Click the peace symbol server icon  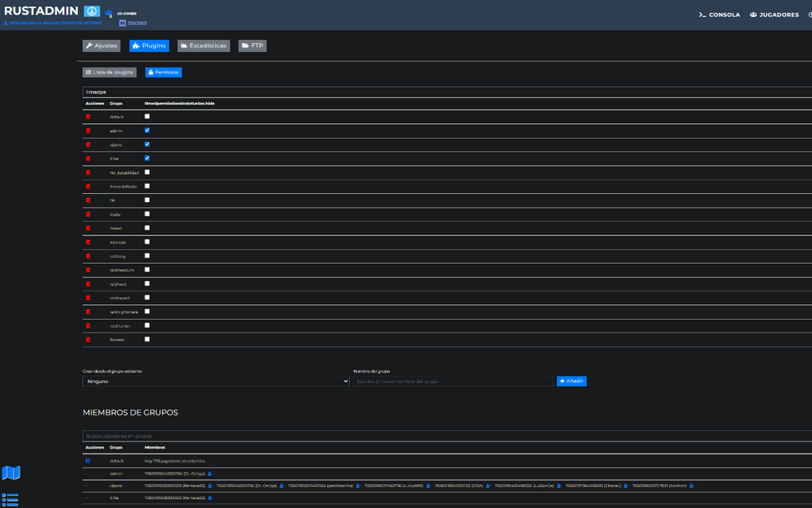coord(92,11)
